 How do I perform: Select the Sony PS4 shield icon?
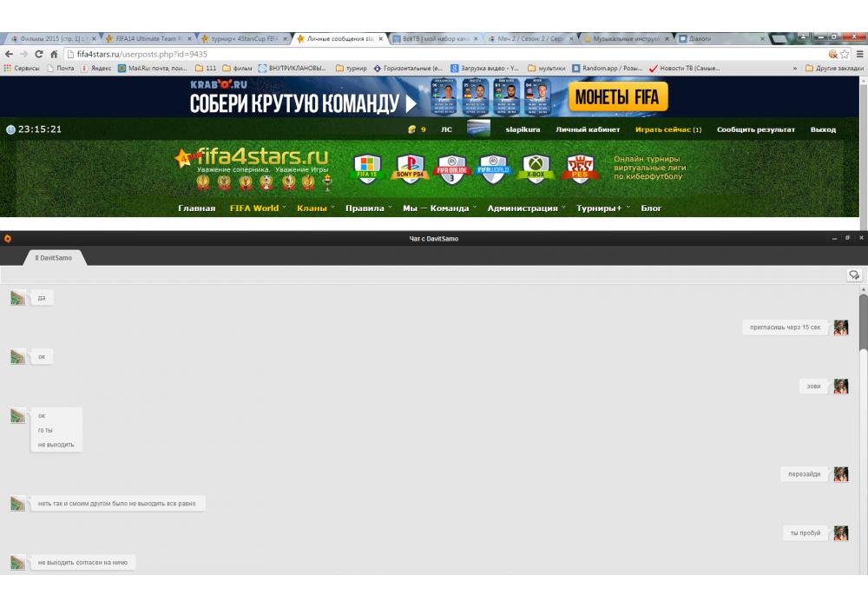pos(410,169)
